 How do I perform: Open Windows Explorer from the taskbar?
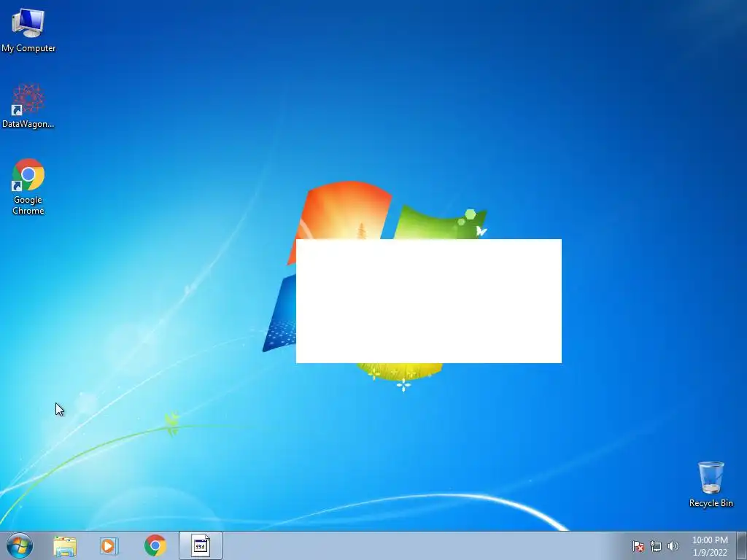click(65, 546)
